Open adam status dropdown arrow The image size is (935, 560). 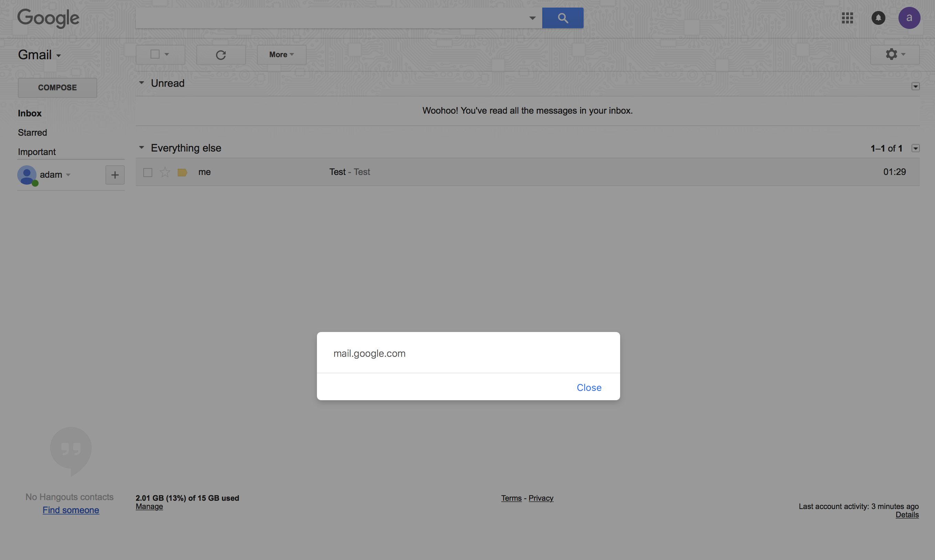tap(68, 175)
